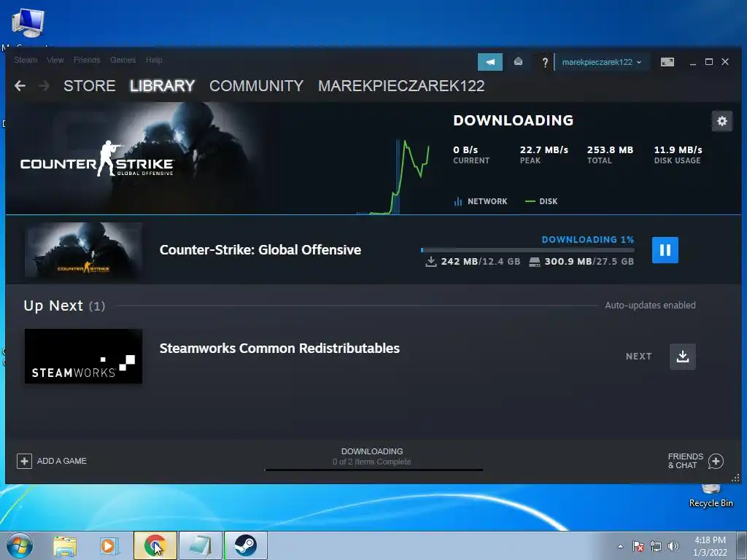Open the network tray icon
The width and height of the screenshot is (747, 560).
coord(656,546)
